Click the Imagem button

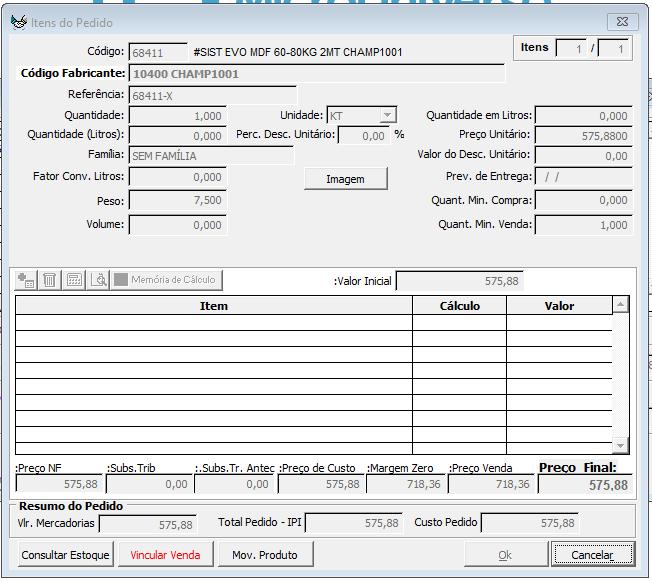(x=346, y=179)
